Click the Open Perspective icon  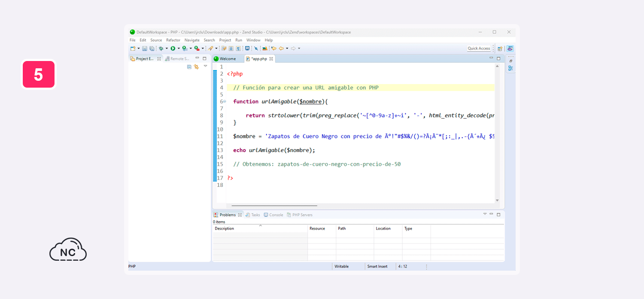tap(500, 49)
